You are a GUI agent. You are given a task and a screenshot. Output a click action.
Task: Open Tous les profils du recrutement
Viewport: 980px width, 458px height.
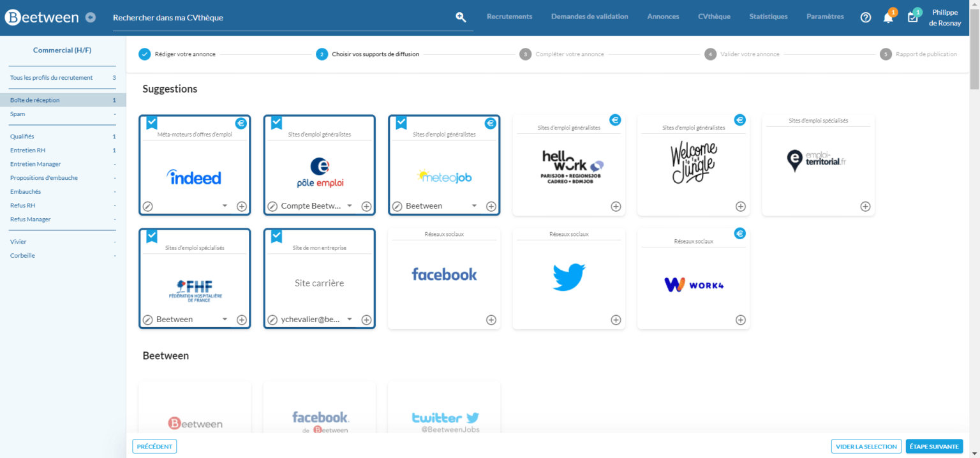[63, 78]
